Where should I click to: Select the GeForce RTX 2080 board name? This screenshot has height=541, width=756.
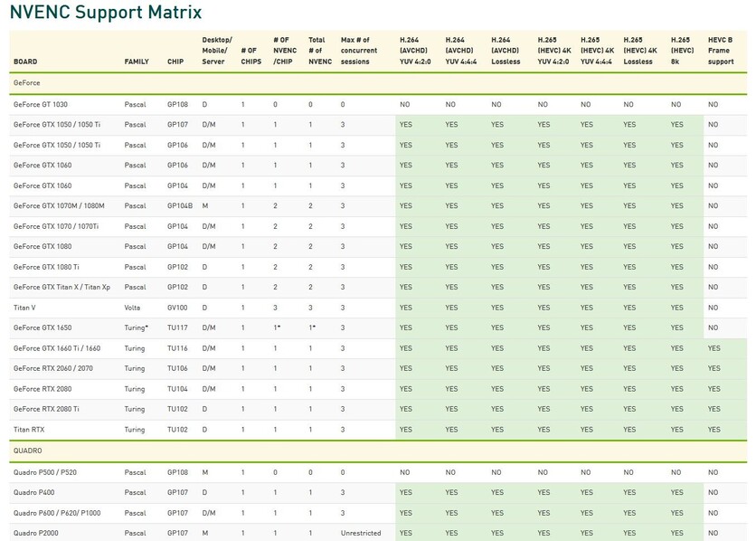[x=43, y=389]
